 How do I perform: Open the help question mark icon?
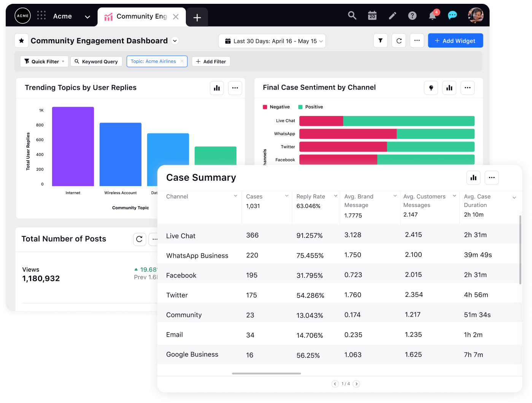point(412,16)
